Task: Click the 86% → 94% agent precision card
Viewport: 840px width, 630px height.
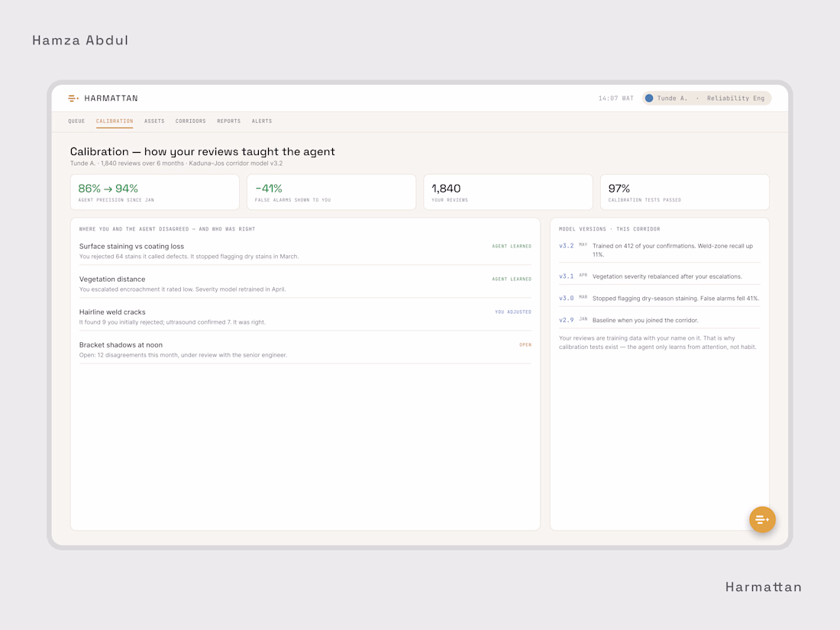Action: coord(155,192)
